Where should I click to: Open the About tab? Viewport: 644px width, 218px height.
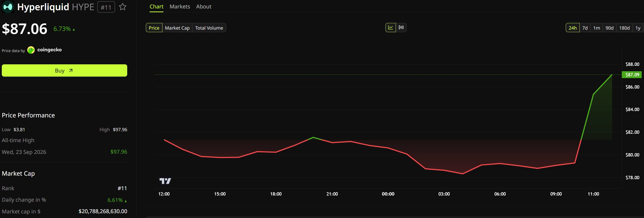click(204, 7)
